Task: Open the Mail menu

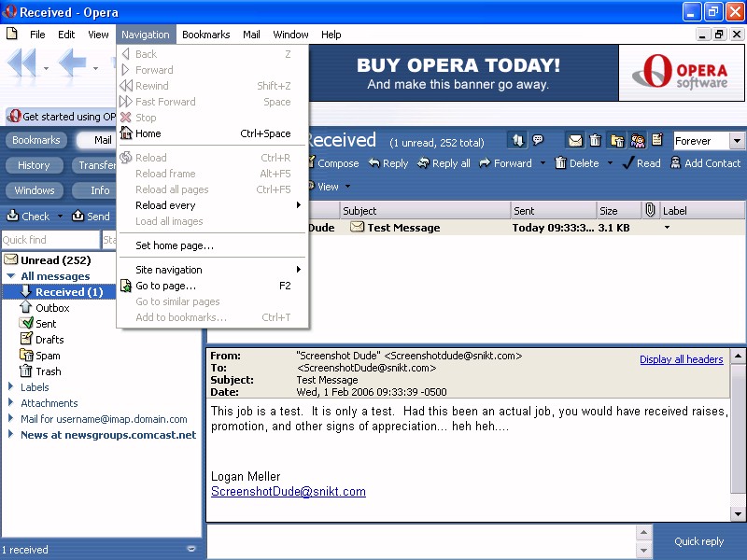Action: pyautogui.click(x=251, y=35)
